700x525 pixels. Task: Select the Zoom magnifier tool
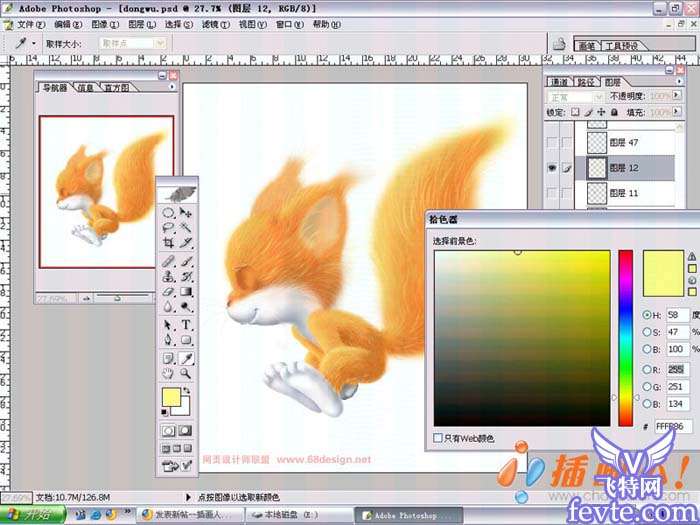coord(187,373)
